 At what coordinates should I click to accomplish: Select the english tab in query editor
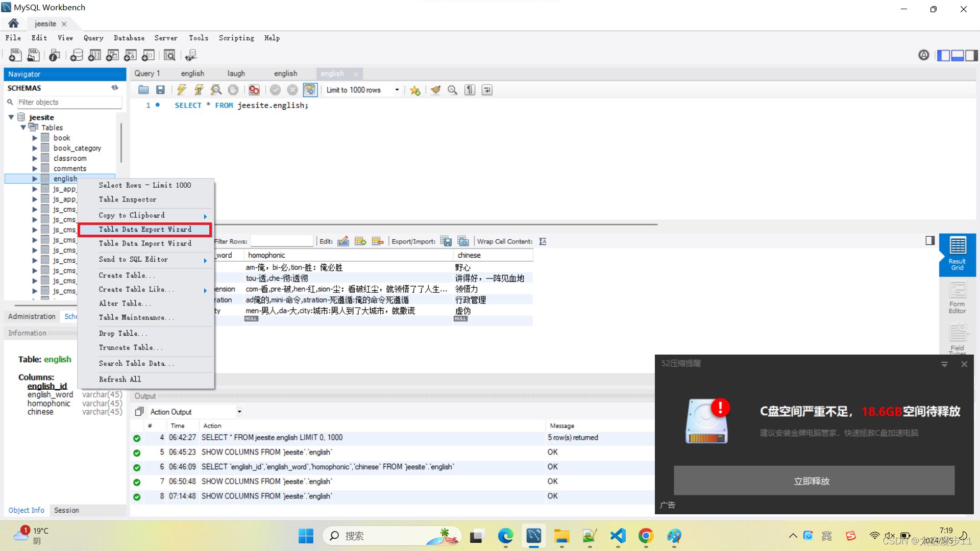(332, 73)
